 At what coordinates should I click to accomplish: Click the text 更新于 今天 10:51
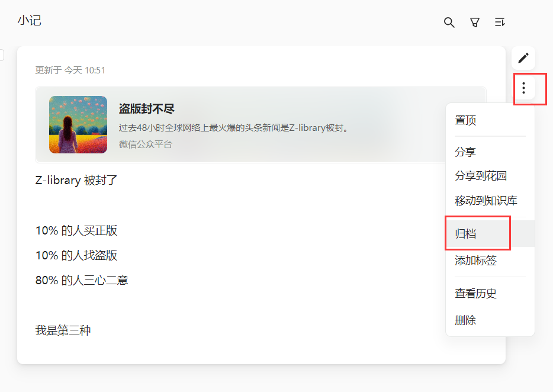(70, 70)
